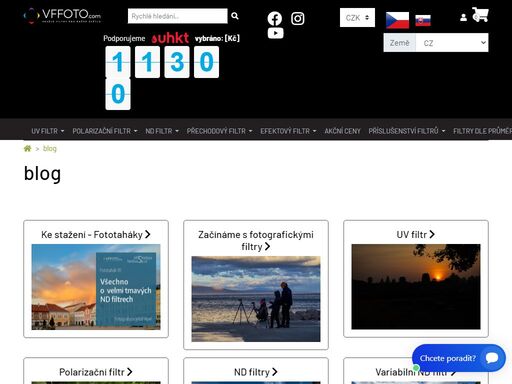Open the shopping cart icon

point(480,15)
